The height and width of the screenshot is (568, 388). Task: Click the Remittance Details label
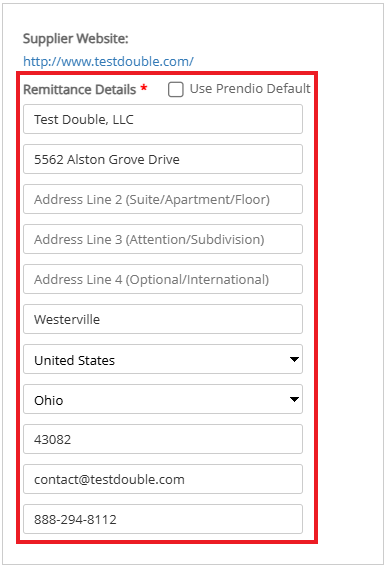tap(80, 89)
